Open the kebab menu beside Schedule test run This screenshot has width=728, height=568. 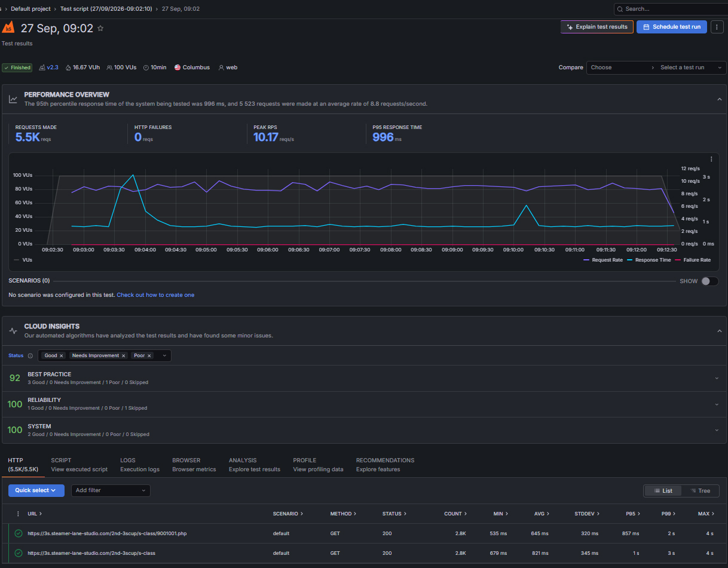717,27
